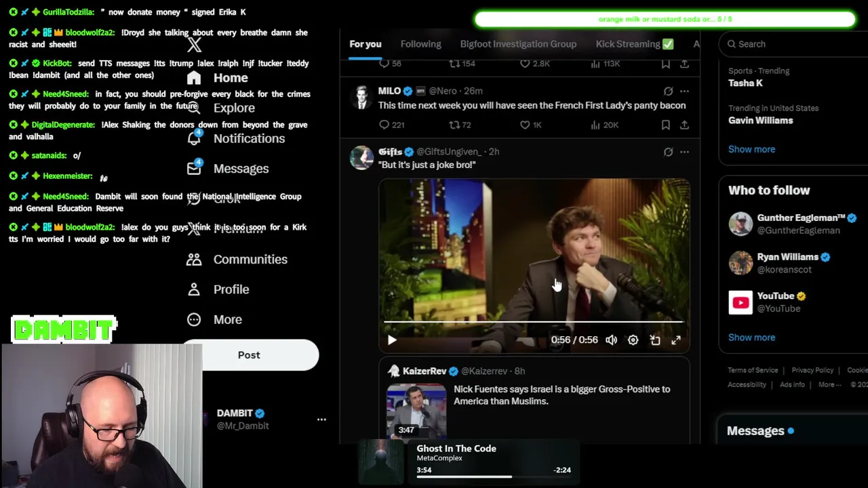Show more trending topics
Viewport: 868px width, 488px height.
(x=751, y=149)
